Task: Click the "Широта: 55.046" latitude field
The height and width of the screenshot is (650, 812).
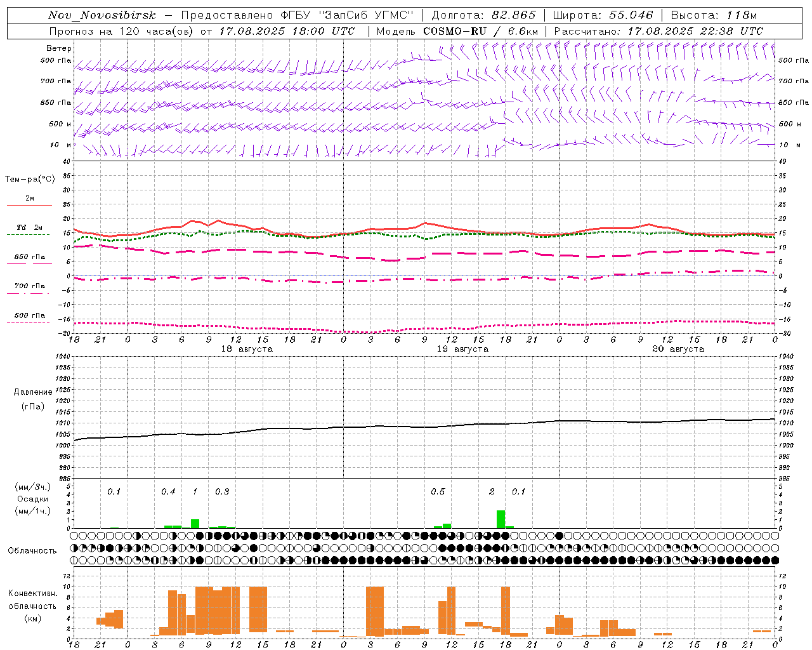Action: tap(603, 15)
